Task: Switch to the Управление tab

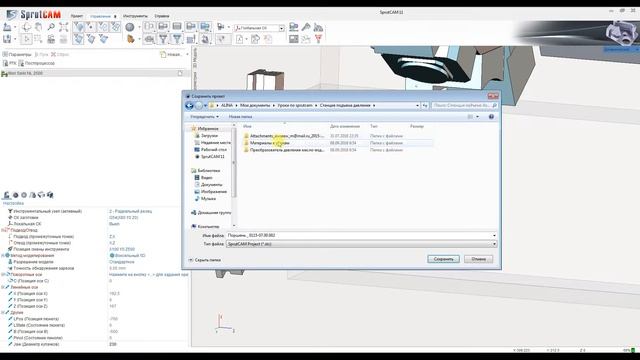Action: 100,16
